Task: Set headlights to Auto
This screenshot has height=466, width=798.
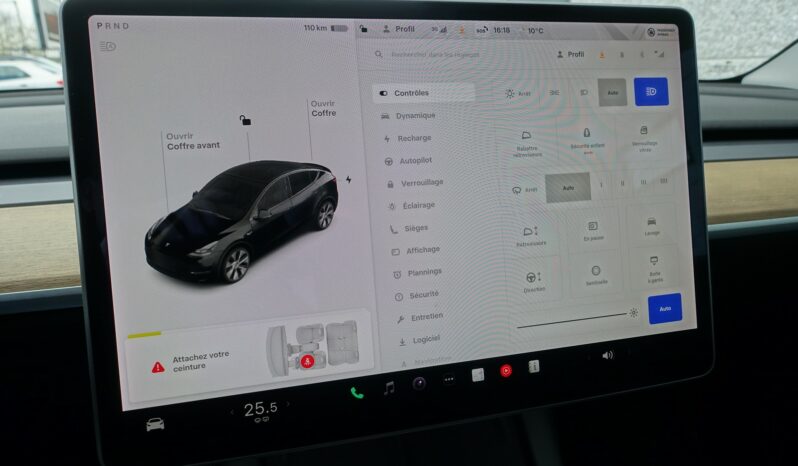Action: (612, 92)
